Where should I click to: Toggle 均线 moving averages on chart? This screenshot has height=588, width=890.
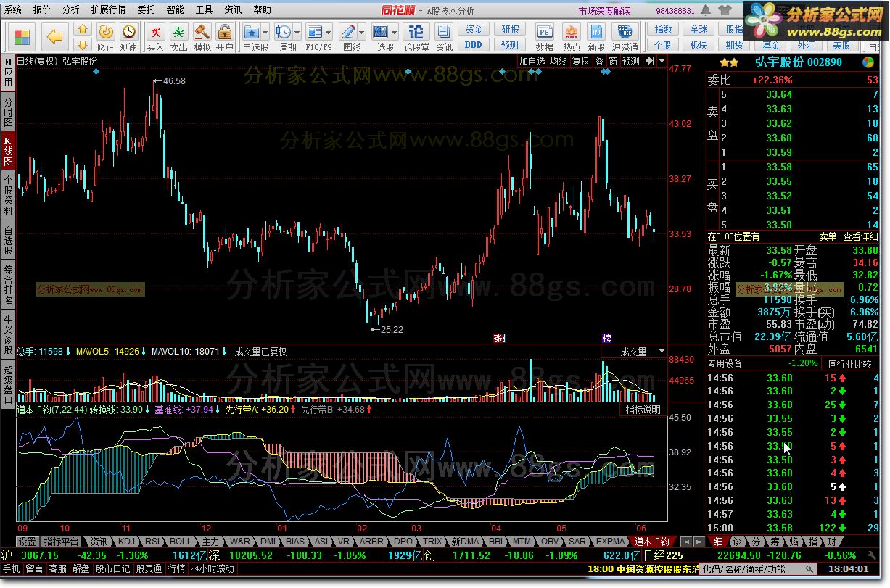[559, 62]
